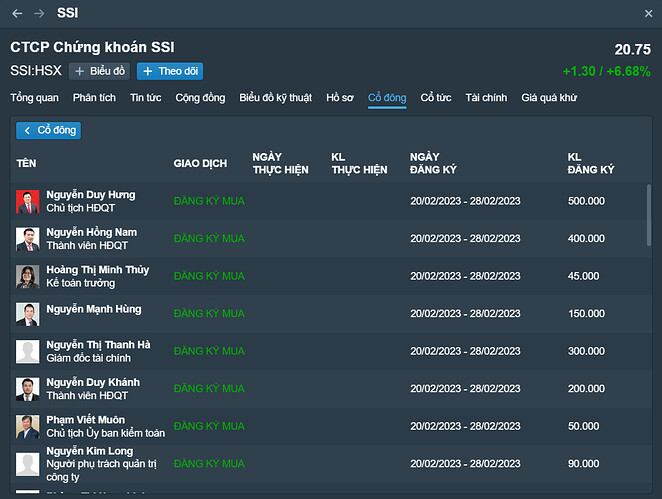This screenshot has height=499, width=662.
Task: Open the Cổ tức tab
Action: point(435,98)
